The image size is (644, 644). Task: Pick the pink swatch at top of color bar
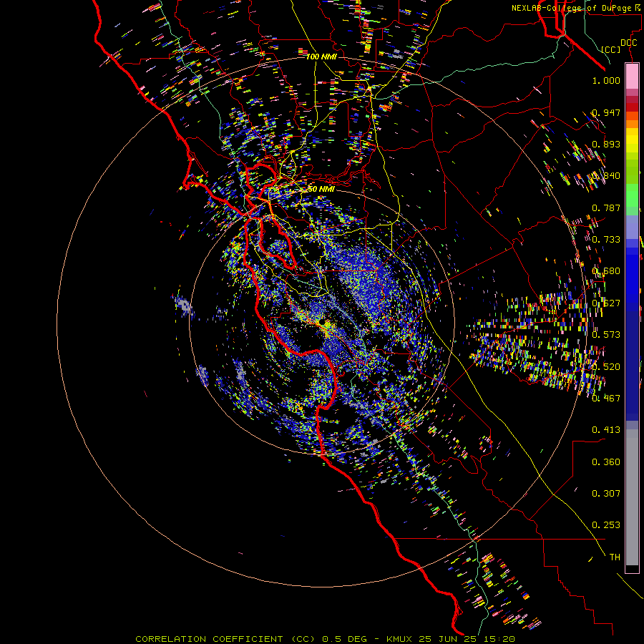(x=632, y=77)
